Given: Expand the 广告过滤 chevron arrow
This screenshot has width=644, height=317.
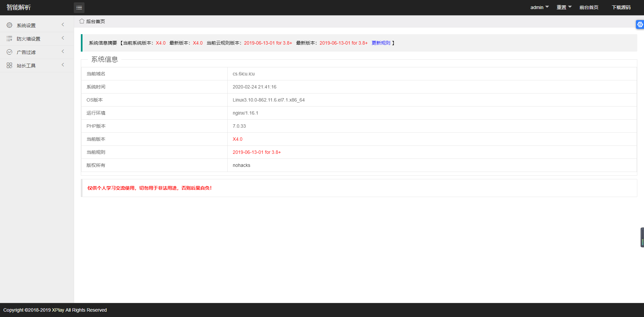Looking at the screenshot, I should [x=63, y=52].
